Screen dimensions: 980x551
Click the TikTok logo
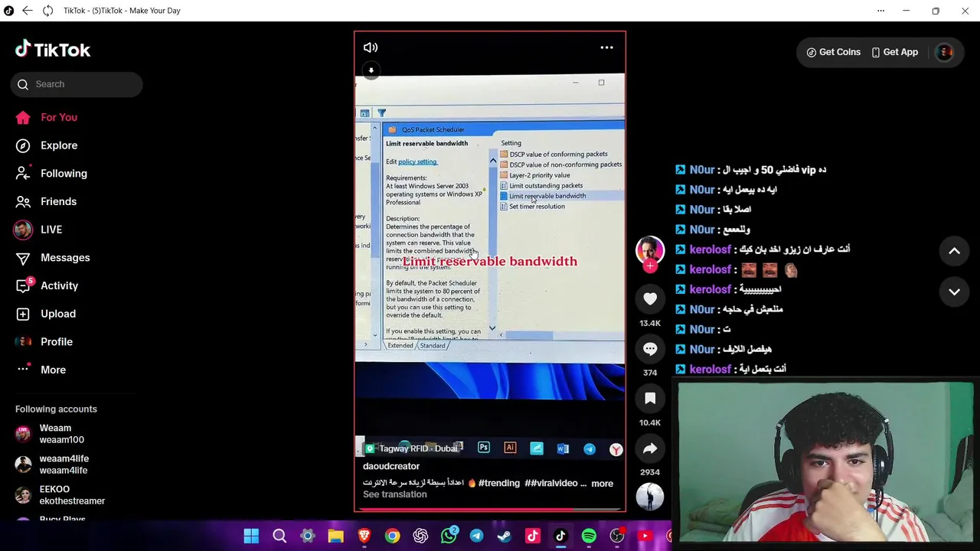coord(53,50)
